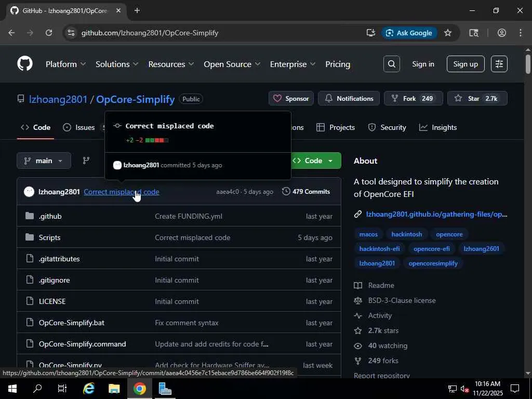Click the Sponsor button
Viewport: 532px width, 399px height.
point(291,98)
